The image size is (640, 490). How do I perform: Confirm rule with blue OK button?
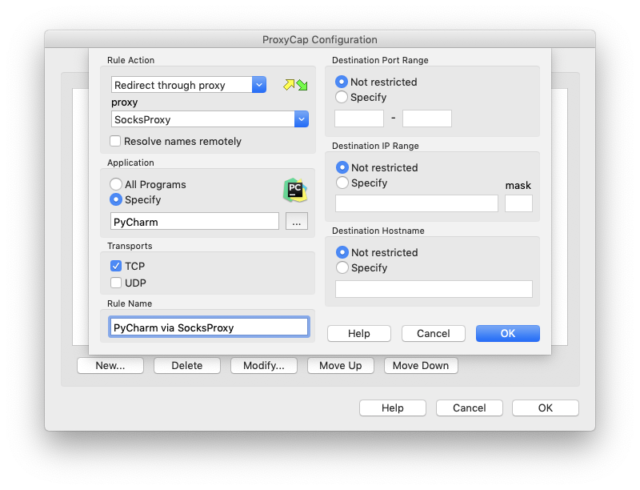(508, 333)
